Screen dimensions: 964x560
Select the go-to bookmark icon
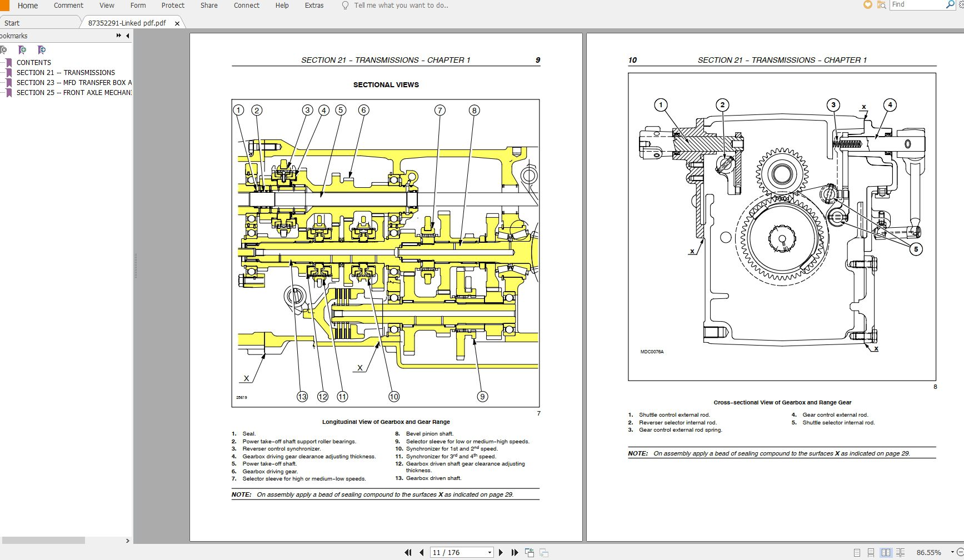pyautogui.click(x=41, y=50)
